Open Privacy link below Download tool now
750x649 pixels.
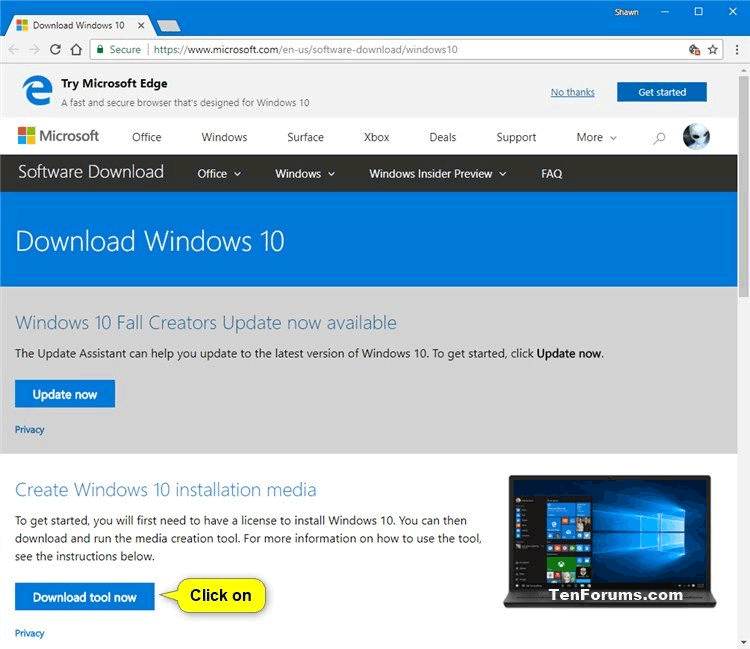tap(29, 633)
